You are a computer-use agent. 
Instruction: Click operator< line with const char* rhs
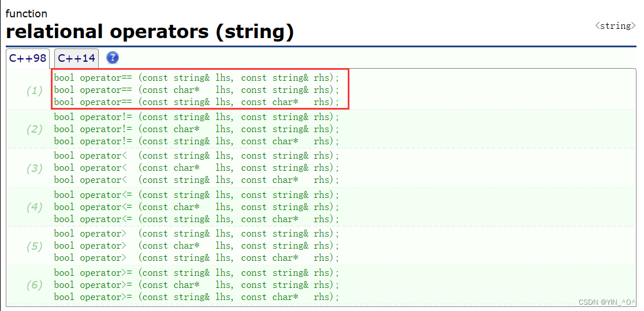(x=196, y=180)
